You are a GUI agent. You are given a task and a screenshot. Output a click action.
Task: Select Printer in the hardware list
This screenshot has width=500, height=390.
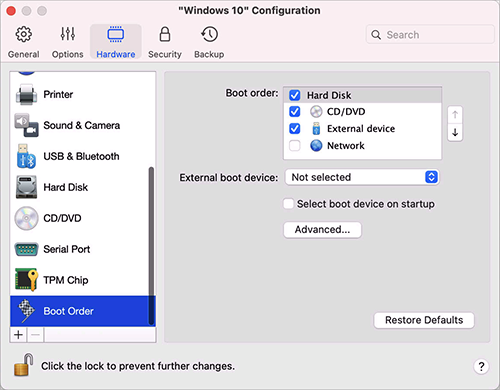coord(83,94)
